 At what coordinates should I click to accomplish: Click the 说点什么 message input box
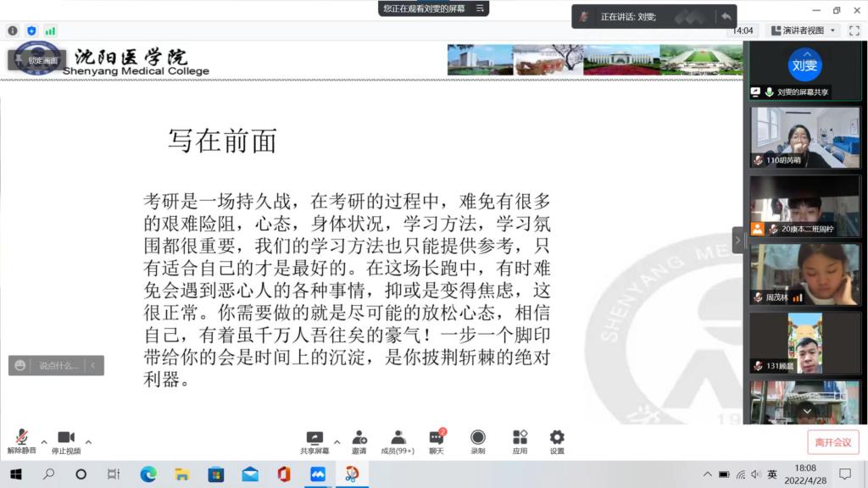coord(58,365)
